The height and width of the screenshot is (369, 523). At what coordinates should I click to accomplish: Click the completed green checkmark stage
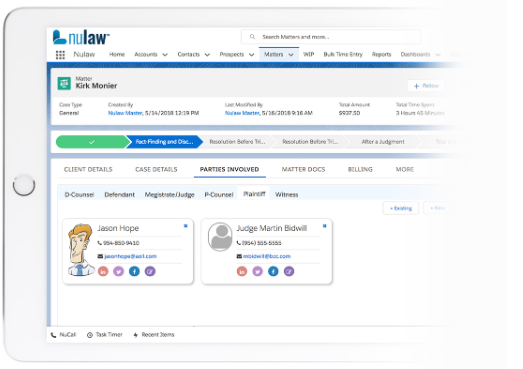click(92, 142)
